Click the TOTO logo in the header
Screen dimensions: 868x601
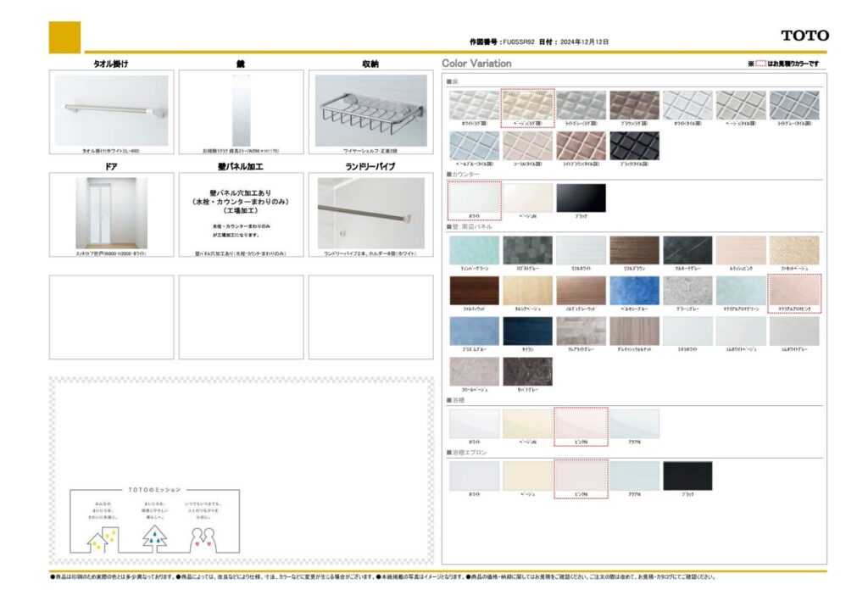[804, 36]
